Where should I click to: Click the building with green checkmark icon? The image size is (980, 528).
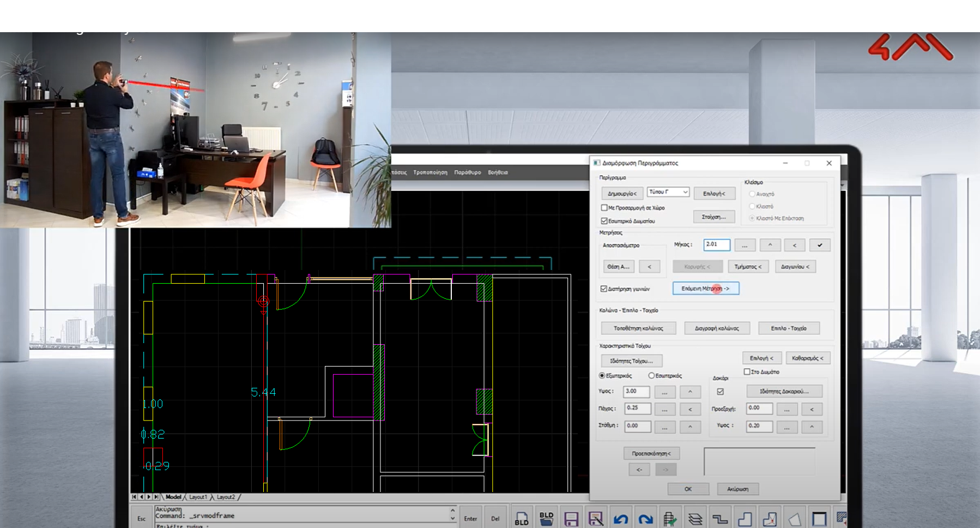coord(670,519)
